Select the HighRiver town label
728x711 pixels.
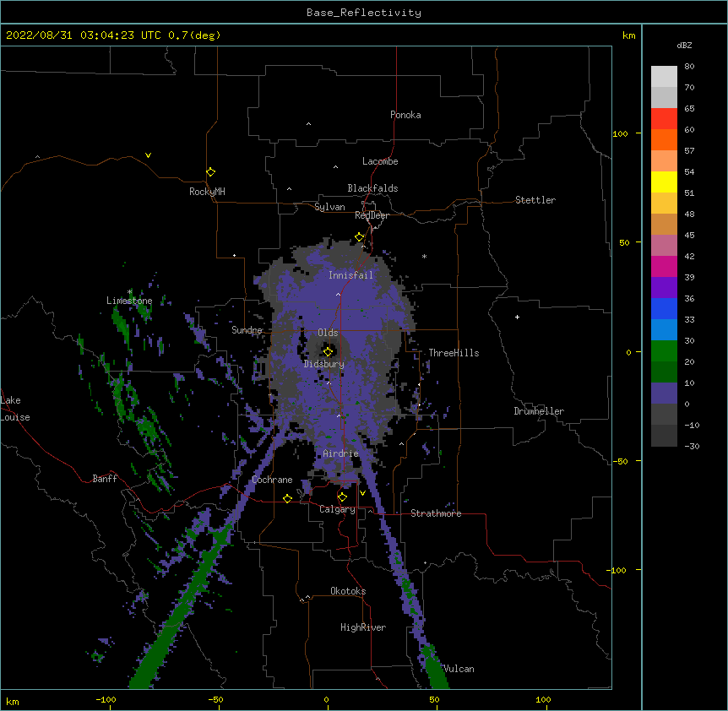(363, 627)
